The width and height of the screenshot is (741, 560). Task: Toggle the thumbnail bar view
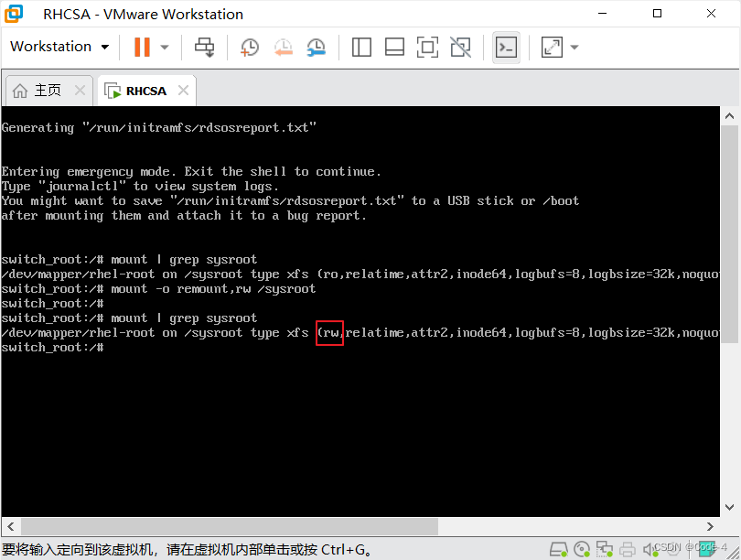394,47
